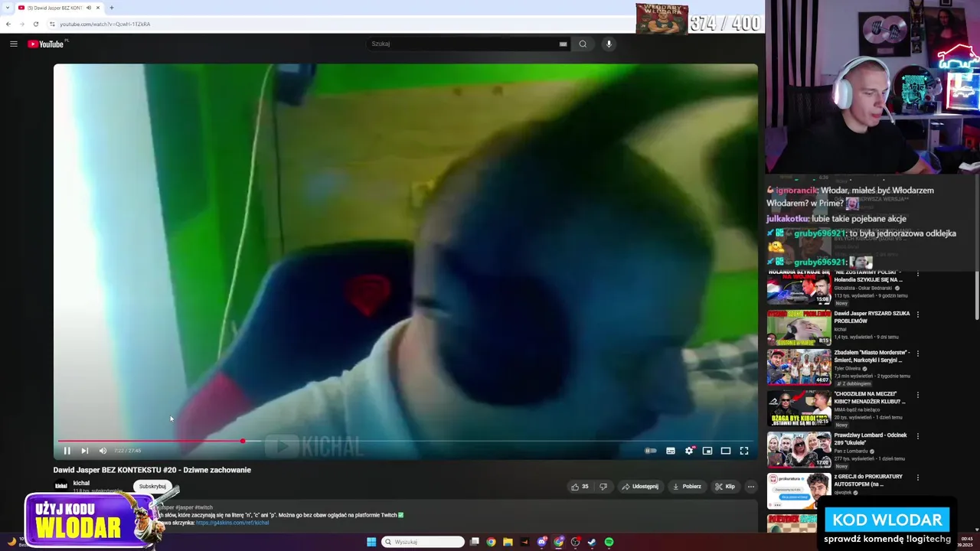The width and height of the screenshot is (980, 551).
Task: Open Chrome from the taskbar
Action: (x=491, y=542)
